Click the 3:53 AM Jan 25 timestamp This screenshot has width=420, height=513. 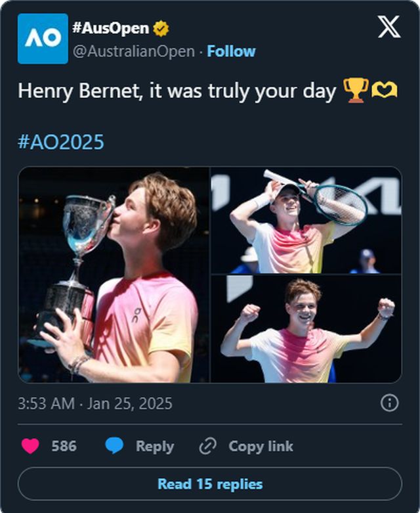coord(95,403)
